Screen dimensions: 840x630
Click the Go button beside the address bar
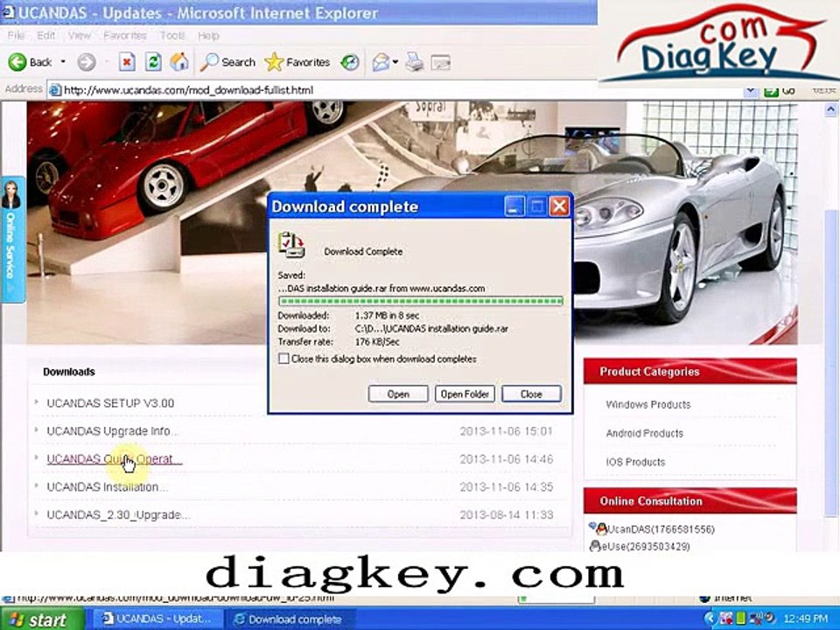tap(780, 92)
